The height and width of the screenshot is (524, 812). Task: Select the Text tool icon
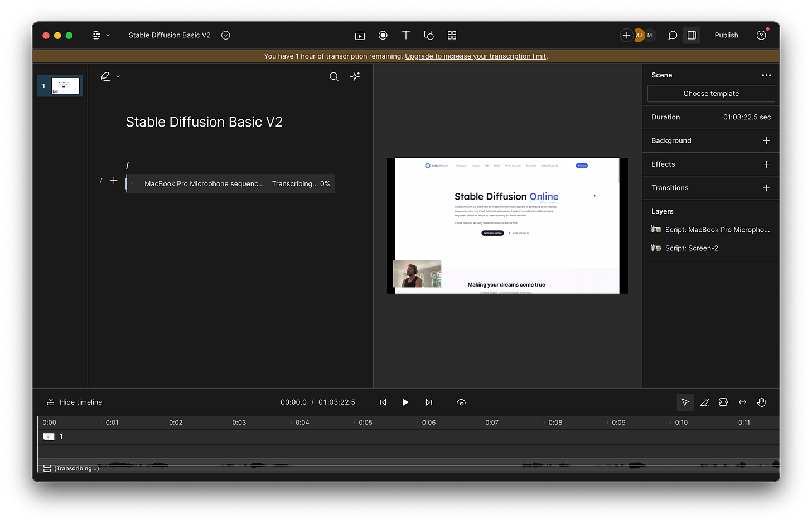pos(406,35)
